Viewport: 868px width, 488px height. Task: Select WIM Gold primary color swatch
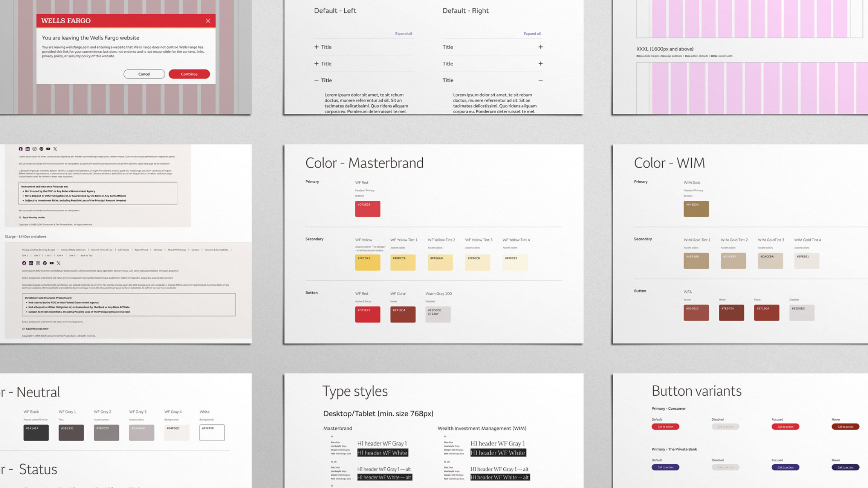coord(696,209)
